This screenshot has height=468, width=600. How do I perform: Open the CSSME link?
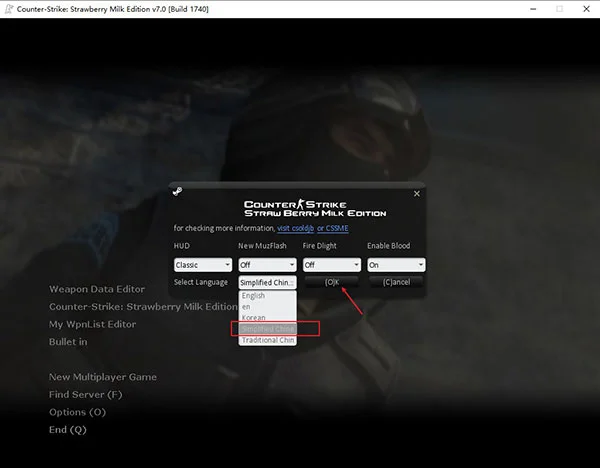[333, 228]
